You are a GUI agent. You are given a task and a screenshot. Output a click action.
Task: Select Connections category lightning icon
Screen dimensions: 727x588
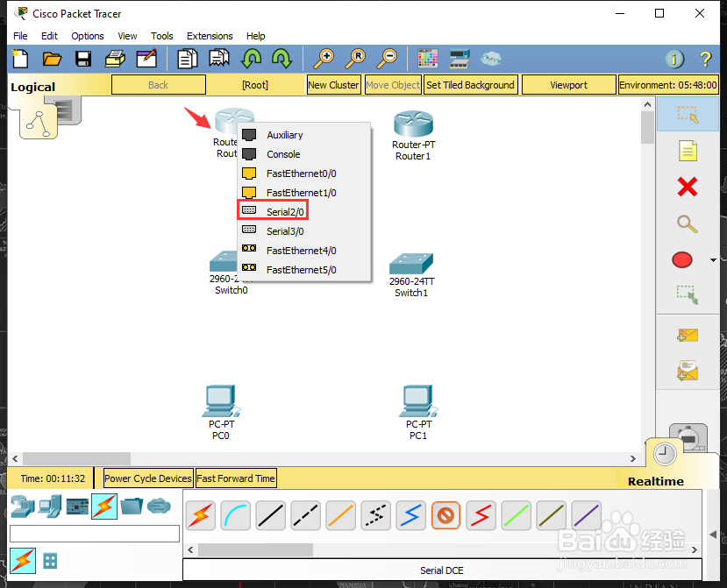click(x=104, y=507)
